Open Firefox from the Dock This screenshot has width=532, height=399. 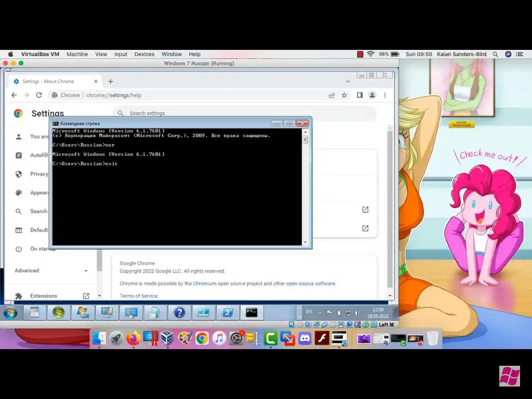[x=134, y=338]
